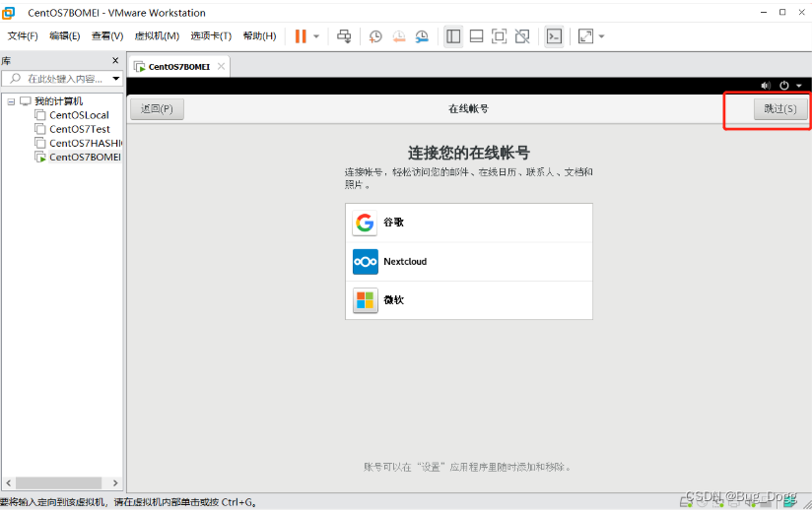
Task: Expand the library search dropdown arrow
Action: 116,79
